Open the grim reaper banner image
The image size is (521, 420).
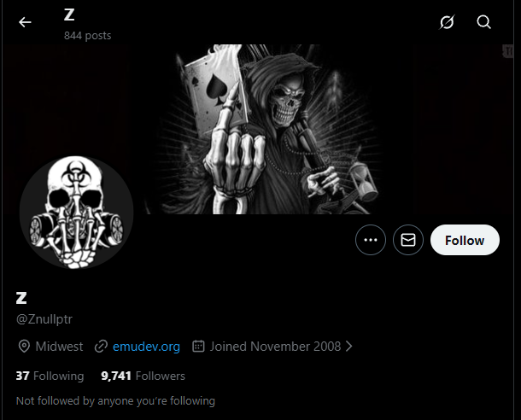coord(258,129)
